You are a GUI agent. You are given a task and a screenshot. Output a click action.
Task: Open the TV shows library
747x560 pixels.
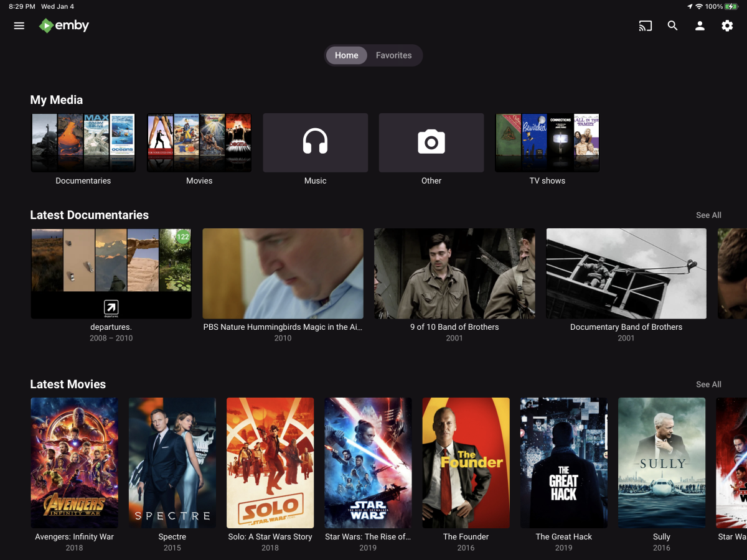point(547,142)
